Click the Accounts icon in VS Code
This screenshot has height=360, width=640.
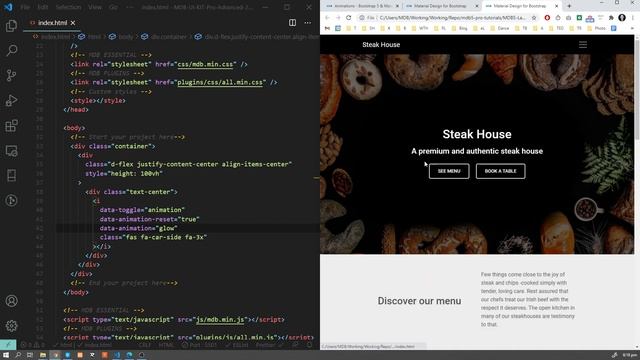(11, 301)
